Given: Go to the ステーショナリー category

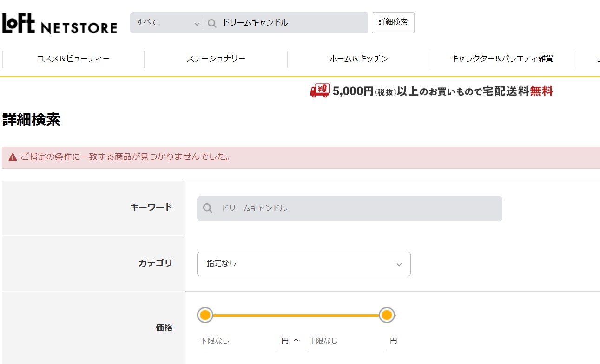Looking at the screenshot, I should click(x=216, y=59).
